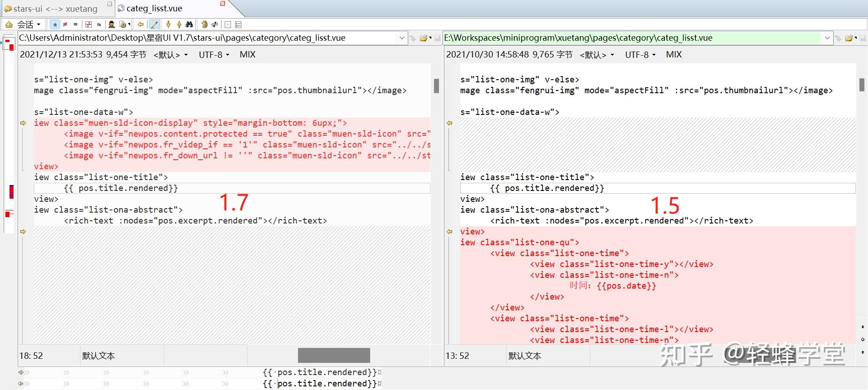Click right pane MIX line-ending label

(674, 55)
